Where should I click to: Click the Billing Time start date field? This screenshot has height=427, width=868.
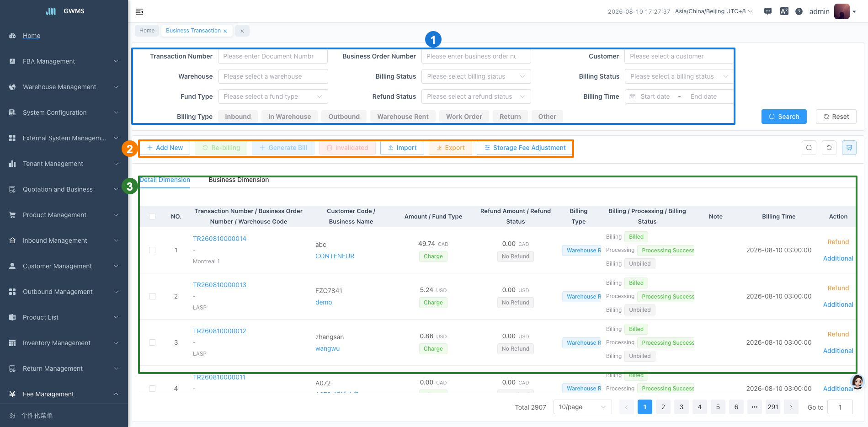click(655, 96)
